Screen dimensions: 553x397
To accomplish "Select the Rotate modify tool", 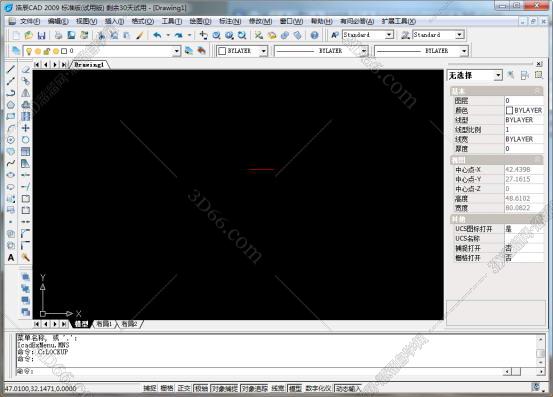I will point(25,140).
